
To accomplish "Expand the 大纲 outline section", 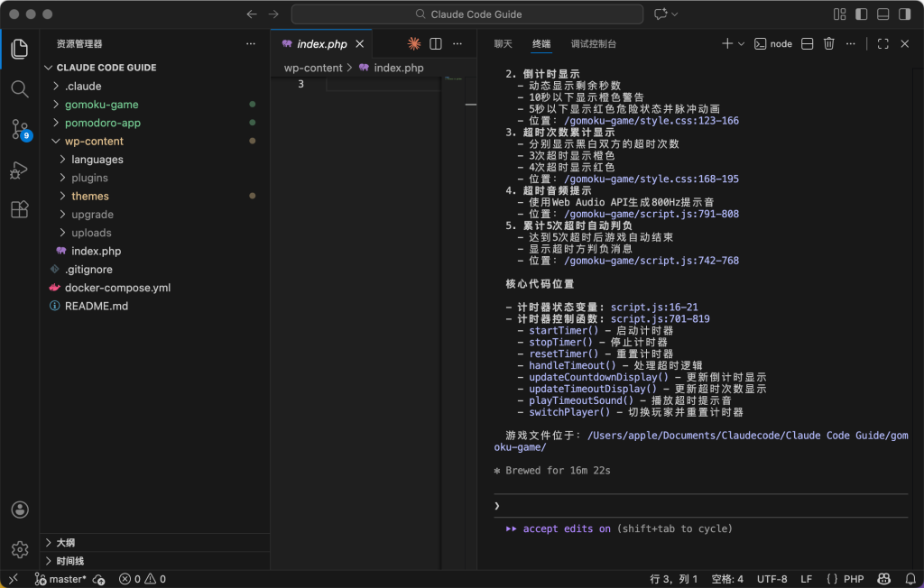I will [x=65, y=543].
